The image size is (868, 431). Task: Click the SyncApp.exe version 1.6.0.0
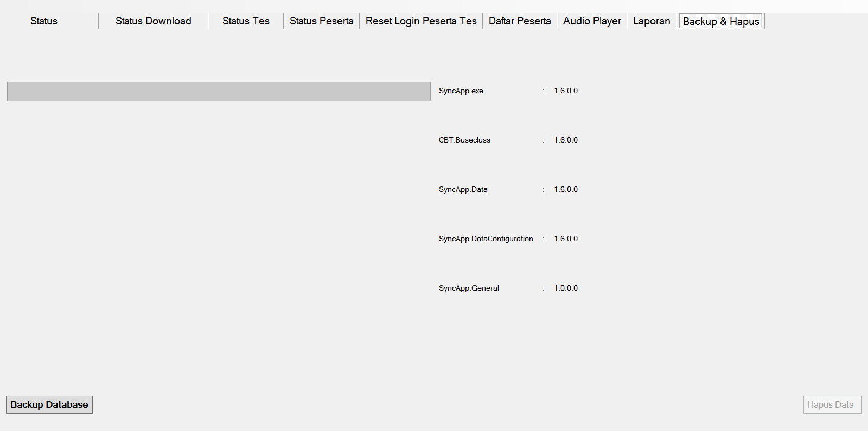tap(566, 91)
